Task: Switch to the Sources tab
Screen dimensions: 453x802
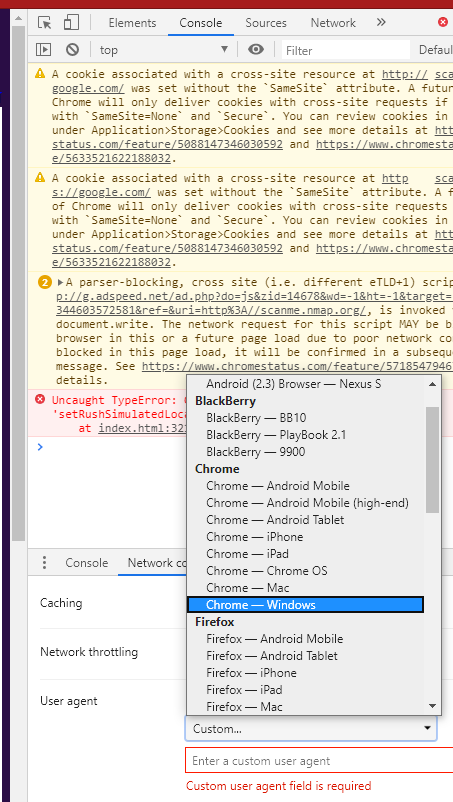Action: (x=266, y=23)
